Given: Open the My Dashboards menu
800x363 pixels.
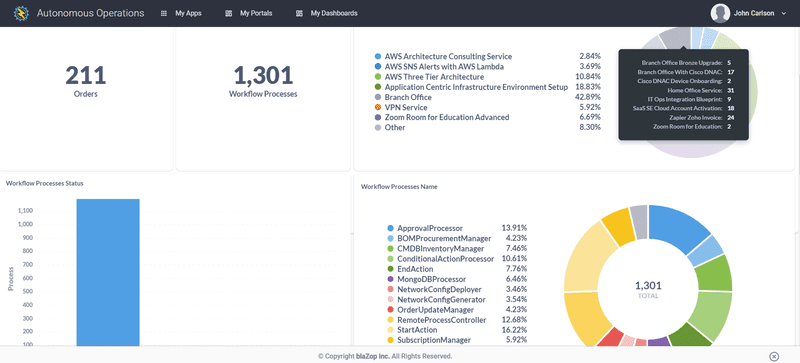Looking at the screenshot, I should coord(334,14).
